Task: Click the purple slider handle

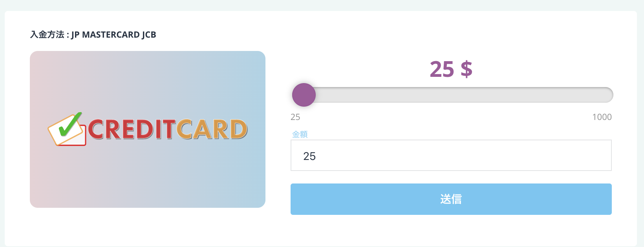Action: click(x=304, y=95)
